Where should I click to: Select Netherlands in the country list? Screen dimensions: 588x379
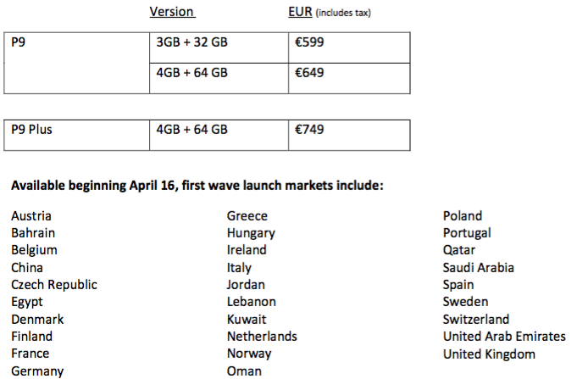click(262, 336)
